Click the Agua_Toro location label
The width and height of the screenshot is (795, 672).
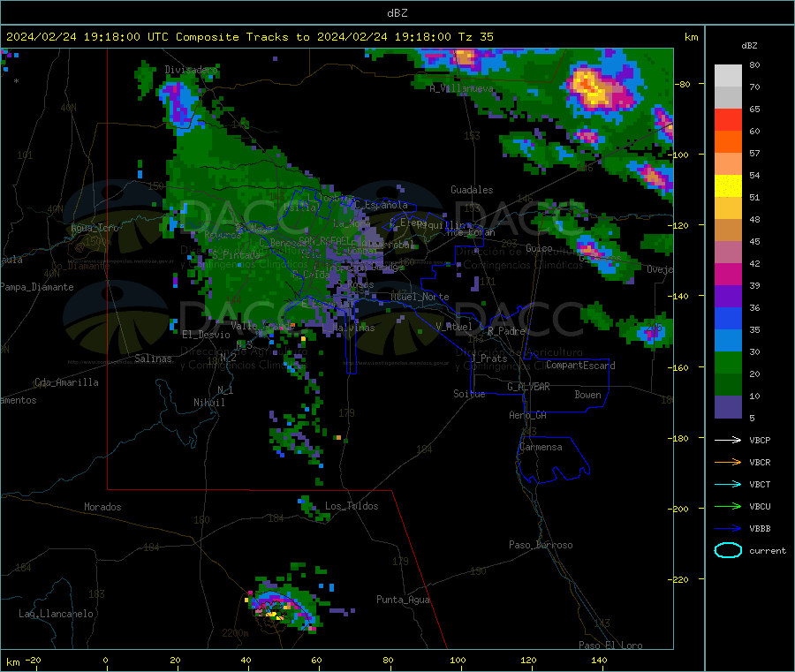coord(95,228)
